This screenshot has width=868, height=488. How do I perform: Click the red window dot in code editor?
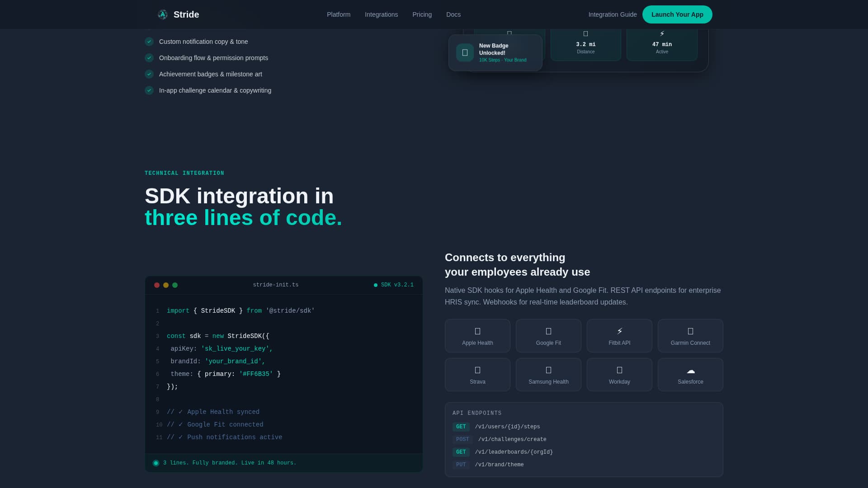pyautogui.click(x=157, y=285)
